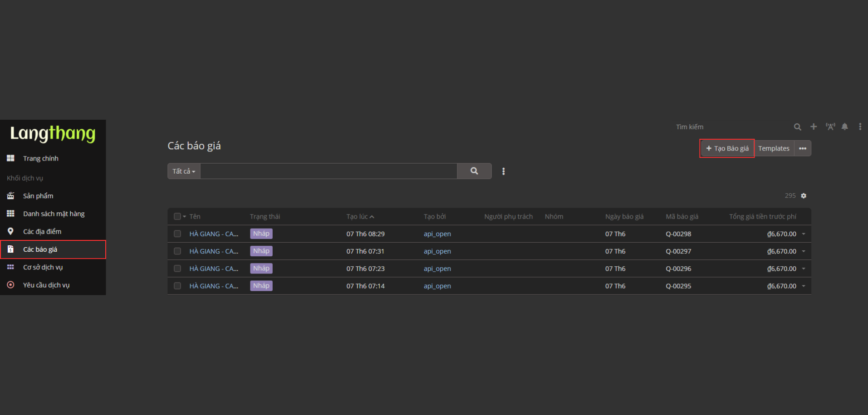Open the notifications bell

844,127
